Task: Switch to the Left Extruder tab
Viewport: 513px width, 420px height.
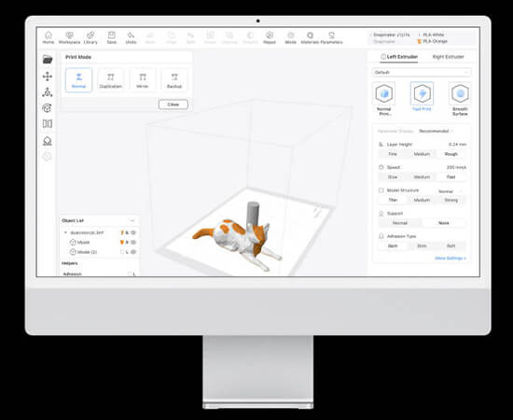Action: (399, 57)
